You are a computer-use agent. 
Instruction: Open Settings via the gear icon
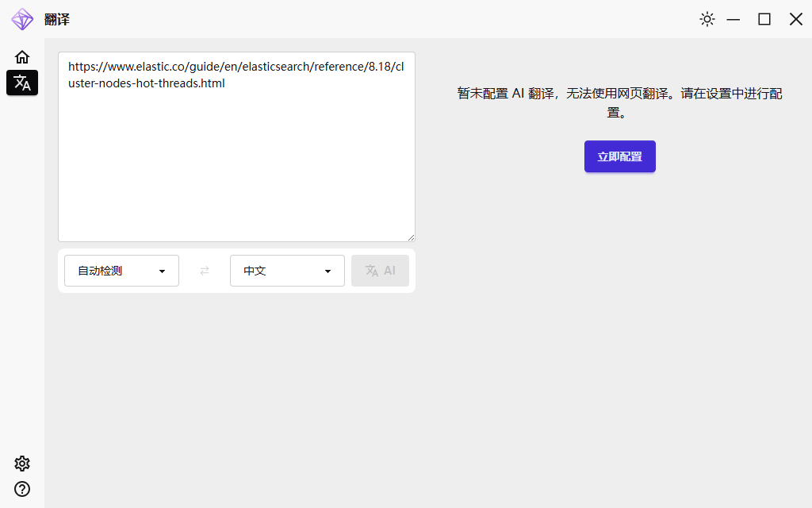pos(22,464)
